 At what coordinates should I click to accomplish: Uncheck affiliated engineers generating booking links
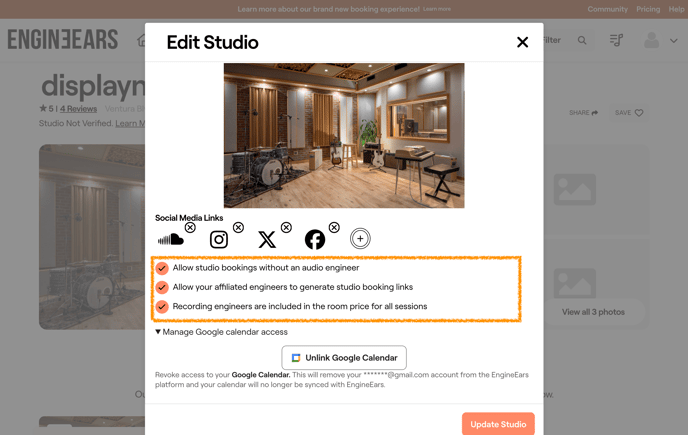tap(162, 287)
